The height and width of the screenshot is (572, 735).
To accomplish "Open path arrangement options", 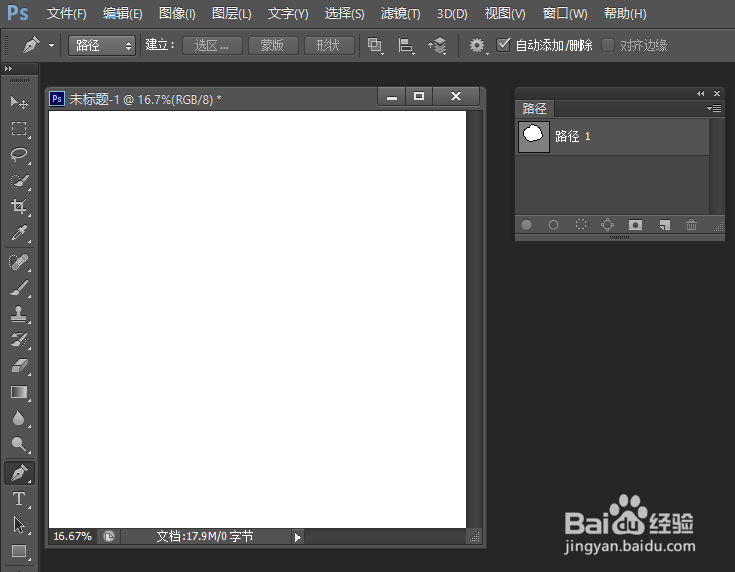I will click(x=437, y=45).
